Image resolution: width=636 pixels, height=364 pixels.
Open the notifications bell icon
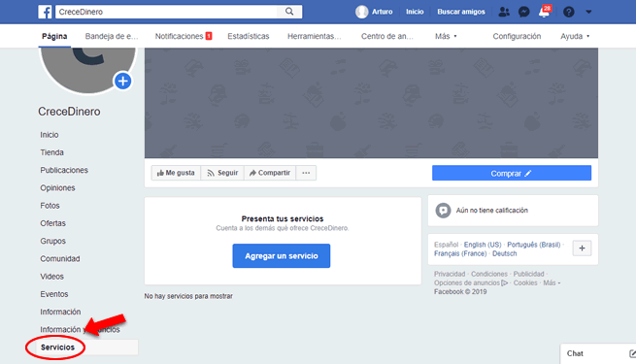[544, 12]
